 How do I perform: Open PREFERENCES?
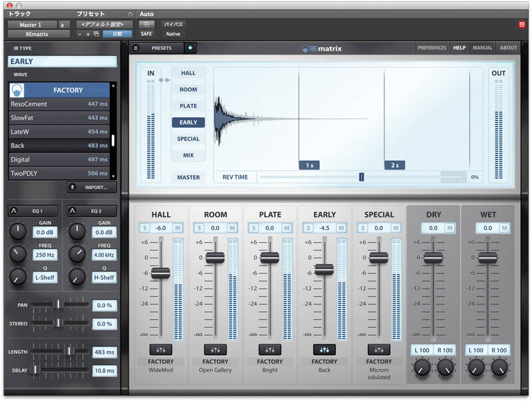432,48
